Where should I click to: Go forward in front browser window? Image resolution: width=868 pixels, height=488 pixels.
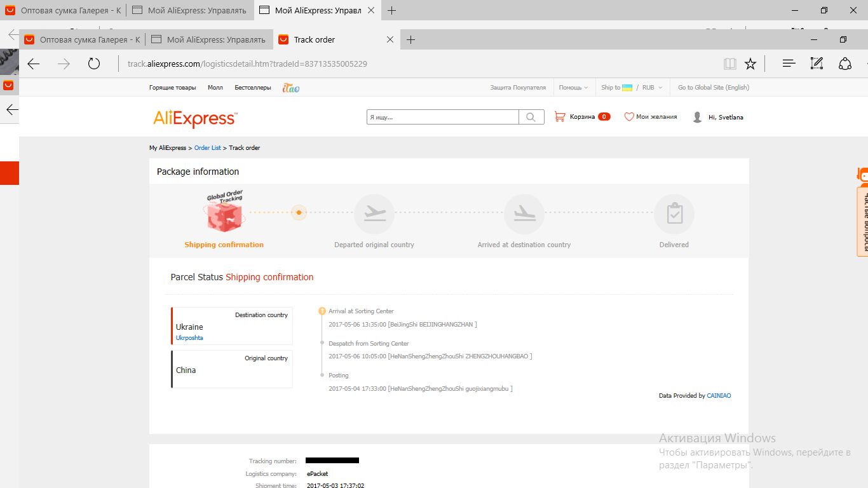[64, 64]
